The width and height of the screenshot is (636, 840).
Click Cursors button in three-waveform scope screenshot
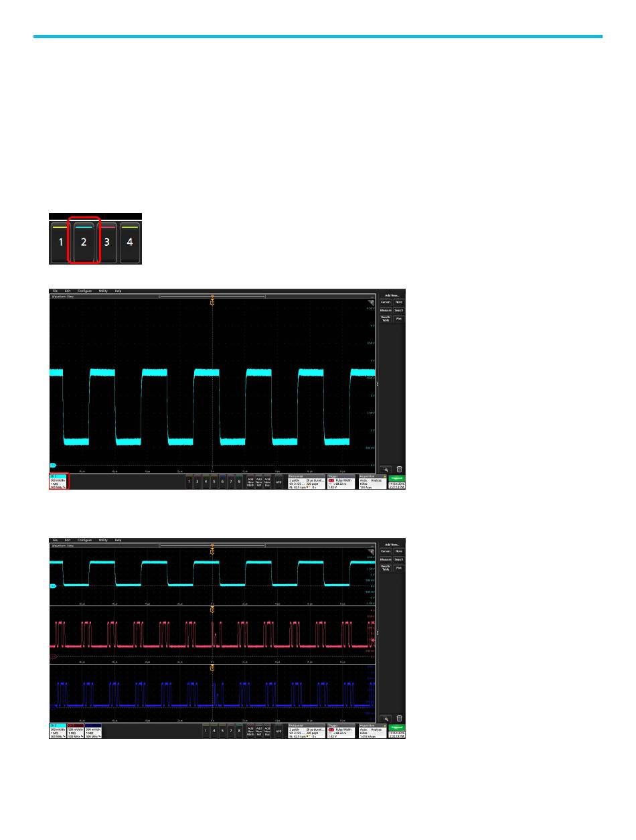pos(386,551)
